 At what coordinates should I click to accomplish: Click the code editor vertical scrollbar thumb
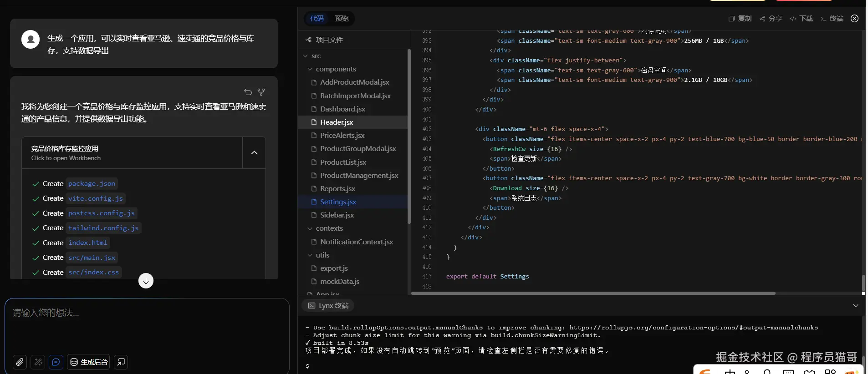(x=863, y=283)
